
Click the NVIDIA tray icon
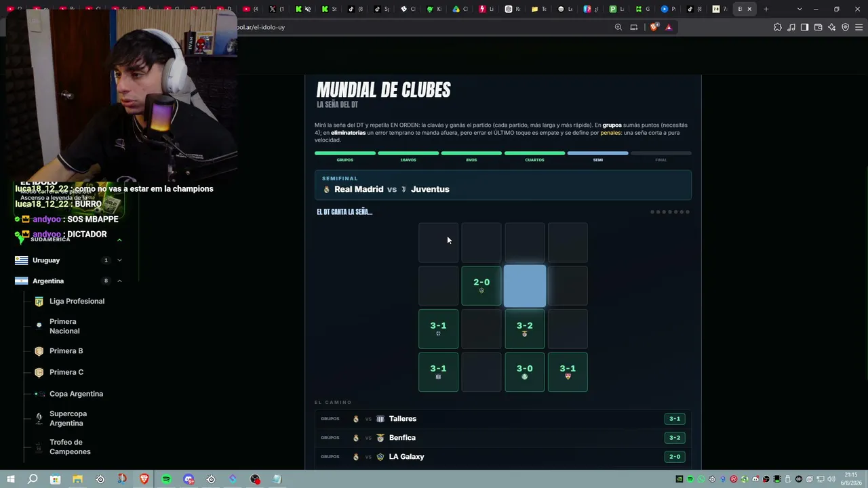click(x=679, y=479)
